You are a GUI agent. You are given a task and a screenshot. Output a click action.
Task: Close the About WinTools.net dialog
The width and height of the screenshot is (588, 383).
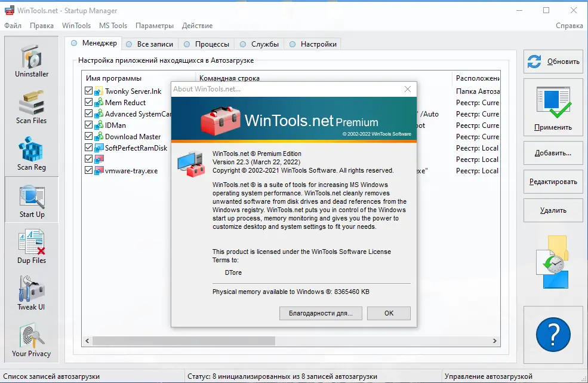click(x=408, y=89)
